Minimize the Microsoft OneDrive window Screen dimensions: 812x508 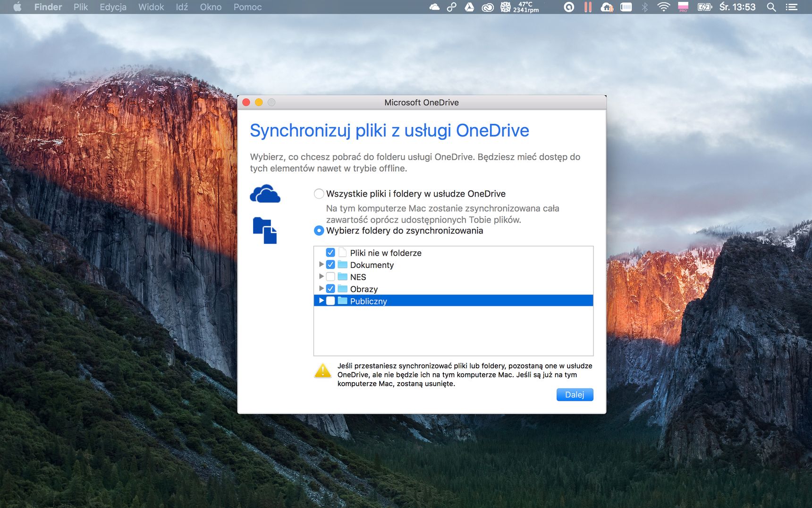[259, 102]
